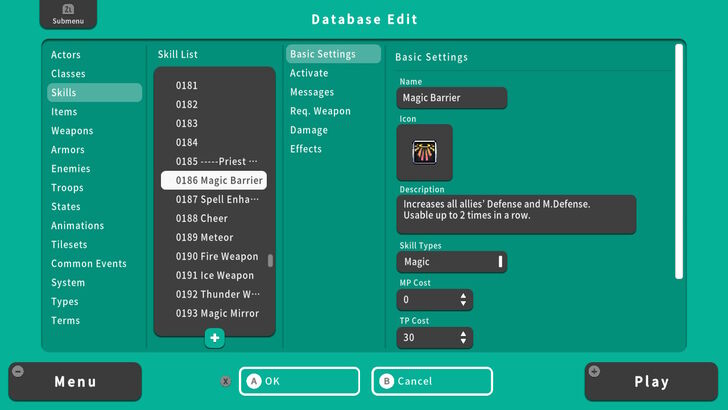
Task: Adjust the TP Cost stepper arrows
Action: (463, 338)
